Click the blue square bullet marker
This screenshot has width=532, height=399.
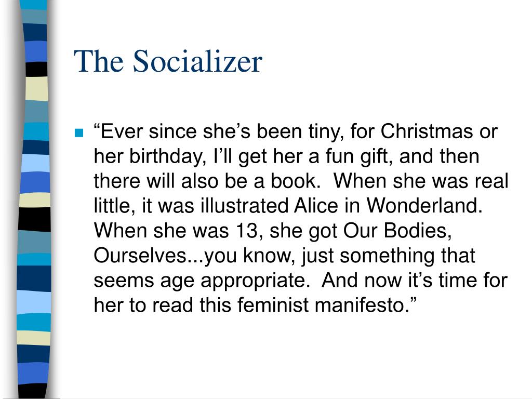pos(79,132)
